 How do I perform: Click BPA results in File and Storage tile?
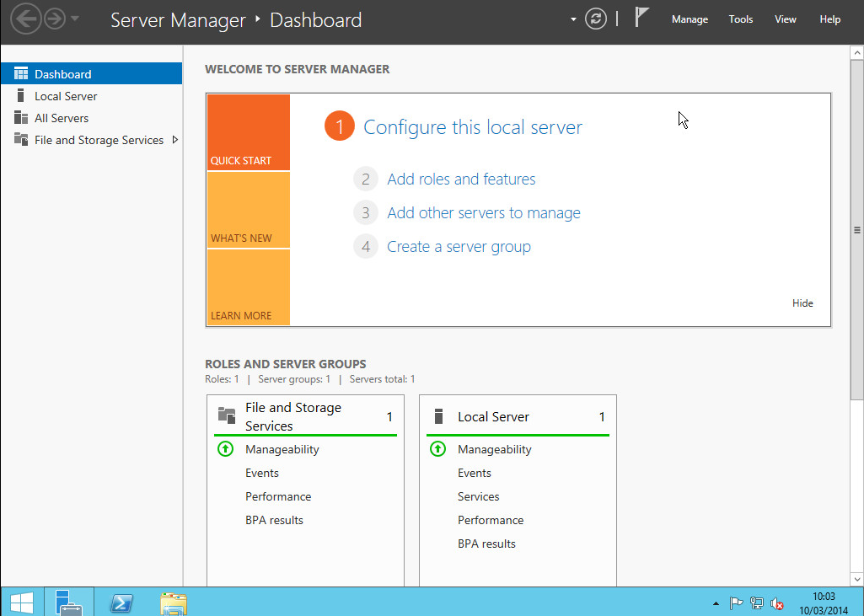click(x=275, y=520)
